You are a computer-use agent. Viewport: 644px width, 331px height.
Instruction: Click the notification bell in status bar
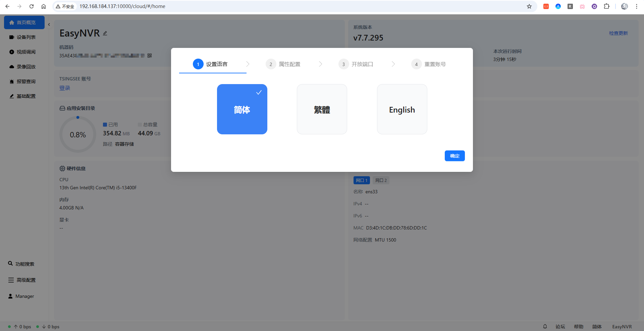click(x=545, y=326)
